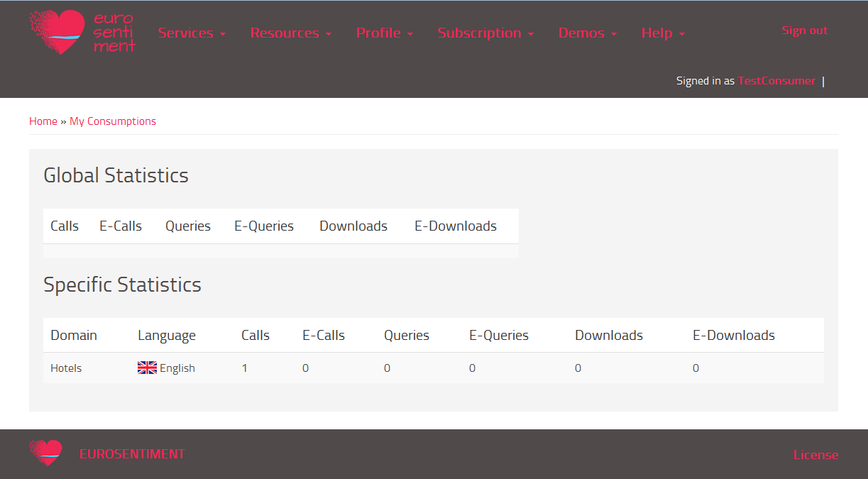The height and width of the screenshot is (479, 868).
Task: Open the Services dropdown menu
Action: pyautogui.click(x=192, y=33)
